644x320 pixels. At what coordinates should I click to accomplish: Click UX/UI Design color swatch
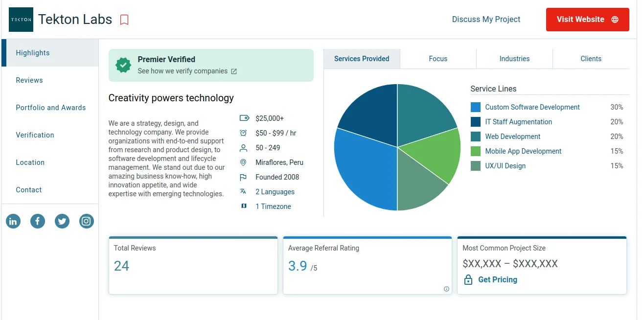pyautogui.click(x=476, y=166)
